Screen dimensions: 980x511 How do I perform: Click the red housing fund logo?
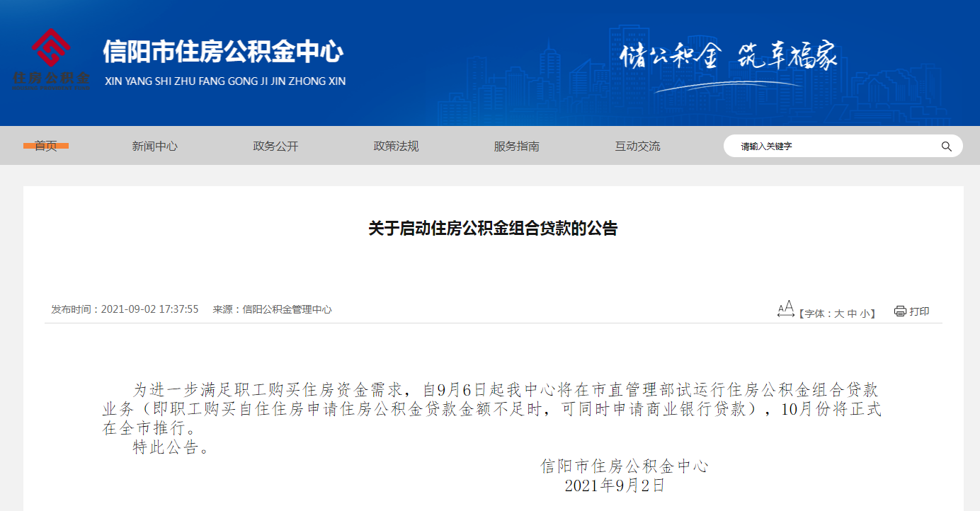[x=51, y=58]
